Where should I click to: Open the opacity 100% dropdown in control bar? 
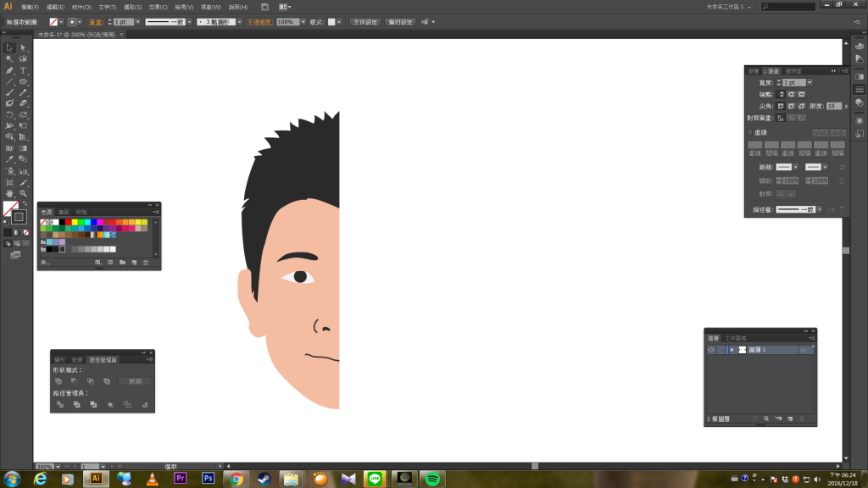[x=302, y=21]
